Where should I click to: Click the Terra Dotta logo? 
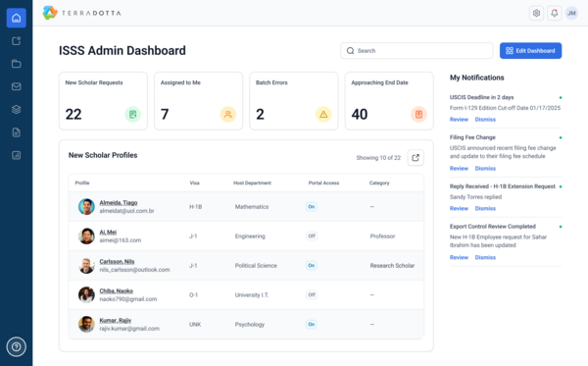pos(81,13)
